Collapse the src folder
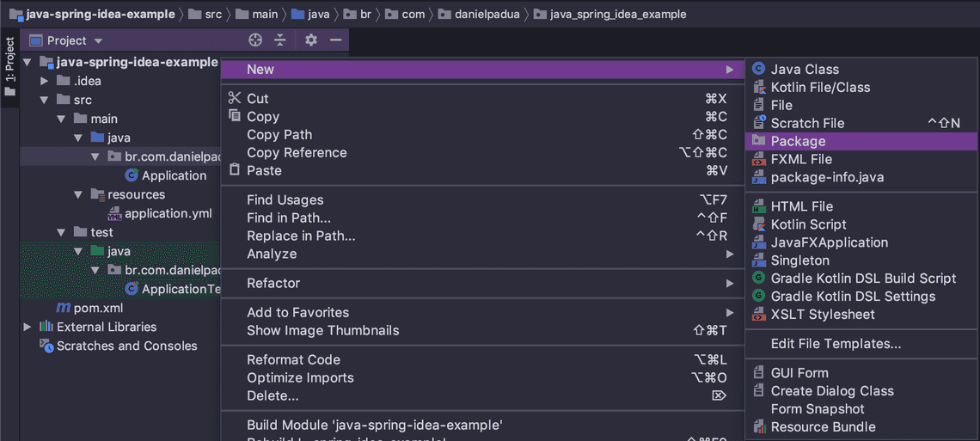The width and height of the screenshot is (980, 441). [44, 100]
